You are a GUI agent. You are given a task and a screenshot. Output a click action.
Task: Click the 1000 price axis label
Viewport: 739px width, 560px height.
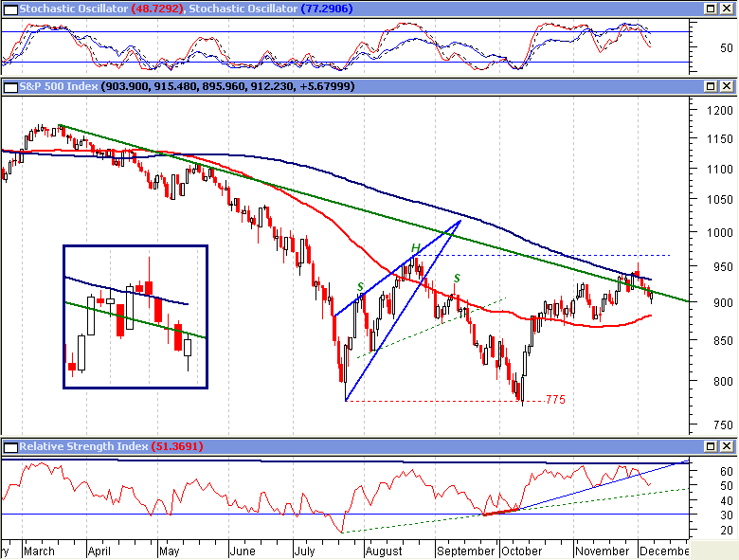tap(720, 232)
